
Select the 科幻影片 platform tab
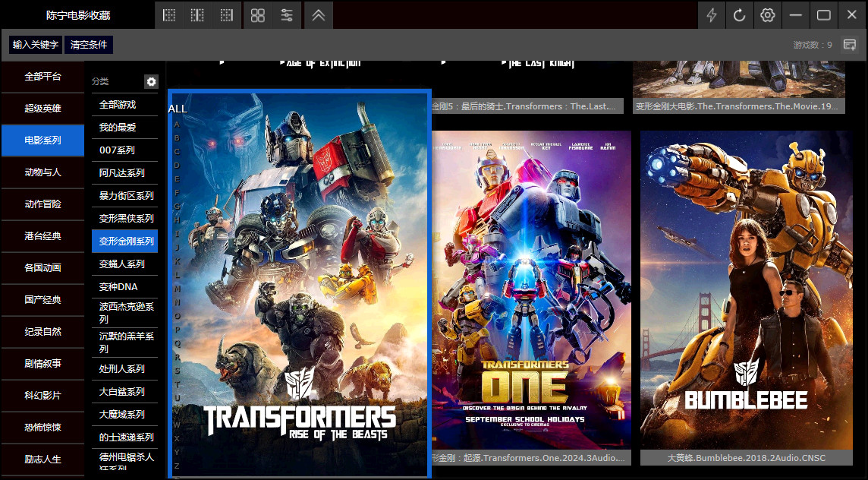coord(42,396)
